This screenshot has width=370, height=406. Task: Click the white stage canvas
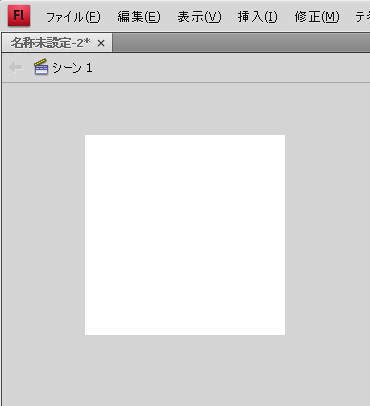click(185, 235)
